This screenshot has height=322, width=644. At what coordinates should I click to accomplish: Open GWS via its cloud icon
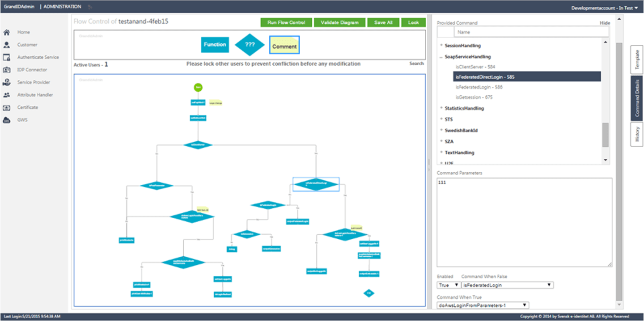click(x=7, y=120)
